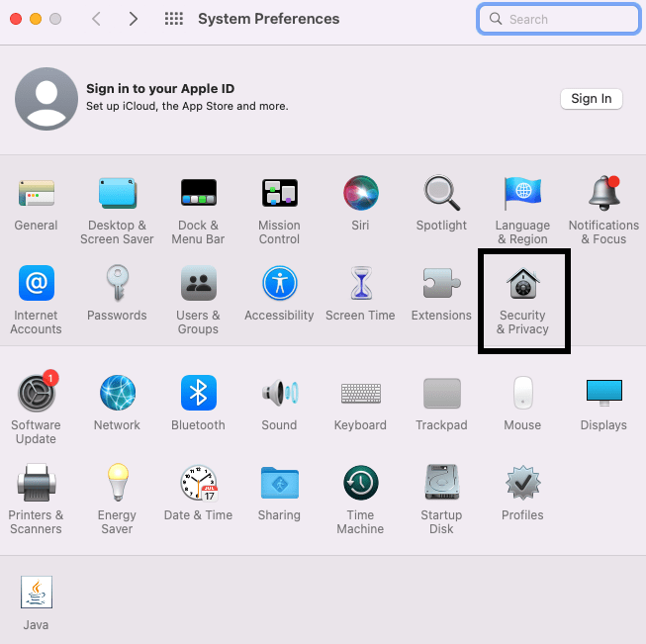This screenshot has height=644, width=646.
Task: Minimize window with yellow button
Action: (x=36, y=19)
